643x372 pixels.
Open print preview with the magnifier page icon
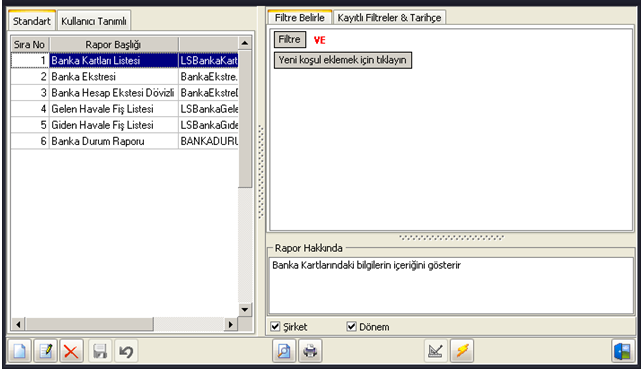click(284, 351)
